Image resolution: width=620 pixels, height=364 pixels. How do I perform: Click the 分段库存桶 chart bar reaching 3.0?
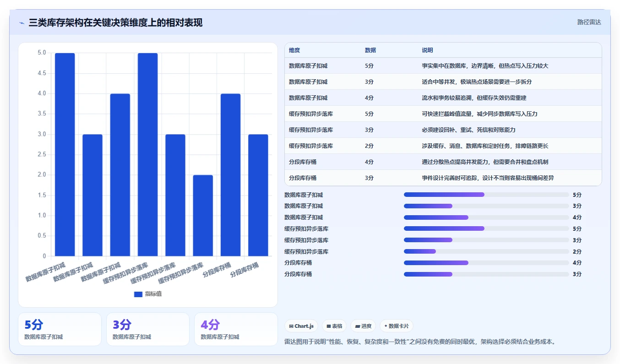(x=258, y=195)
